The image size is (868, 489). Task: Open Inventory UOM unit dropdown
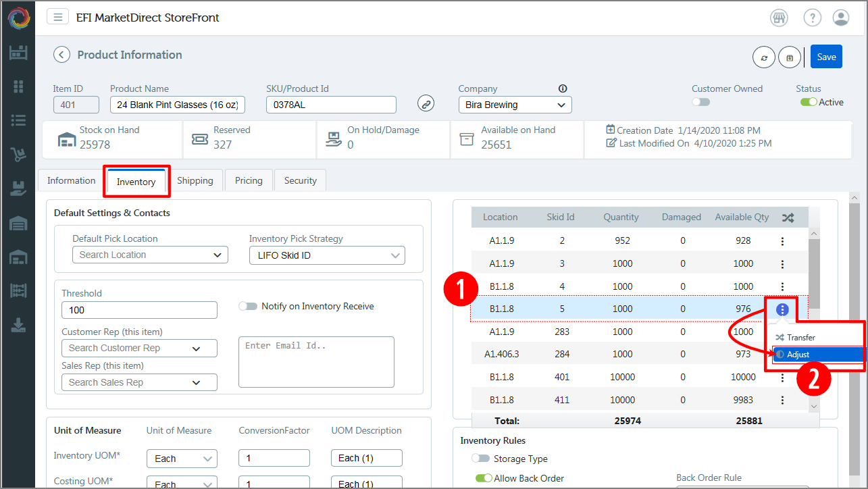pos(182,458)
